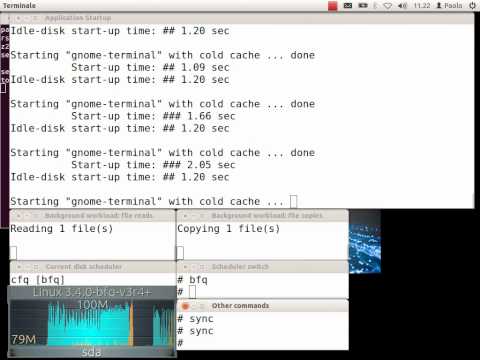Open the Paolo user menu

(449, 6)
